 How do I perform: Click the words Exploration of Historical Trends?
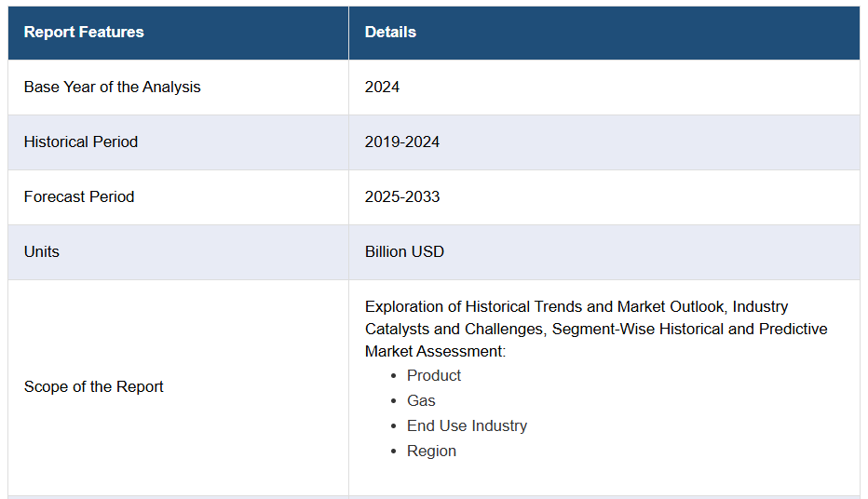click(473, 306)
